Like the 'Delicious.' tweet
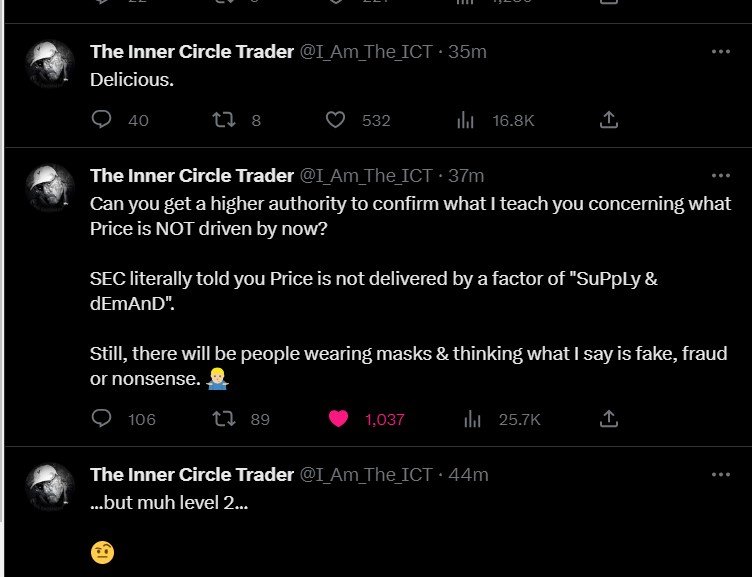Screen dimensions: 752x577 tap(337, 120)
